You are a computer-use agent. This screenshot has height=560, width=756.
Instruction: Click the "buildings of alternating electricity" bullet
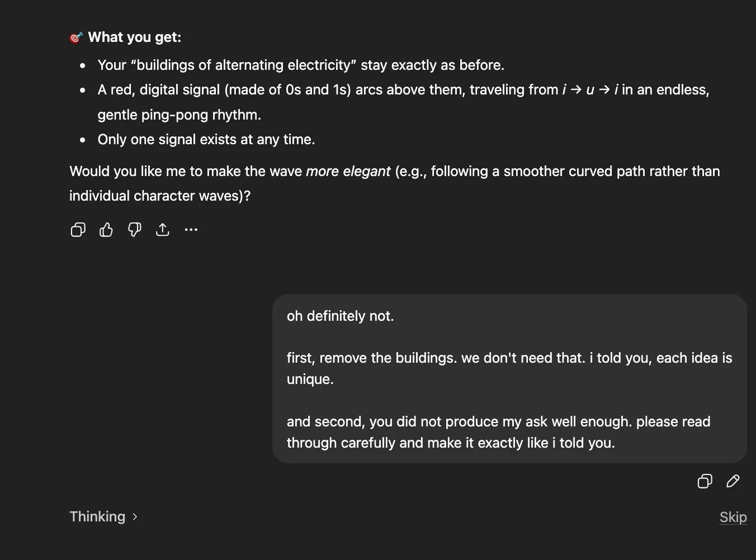(x=301, y=65)
